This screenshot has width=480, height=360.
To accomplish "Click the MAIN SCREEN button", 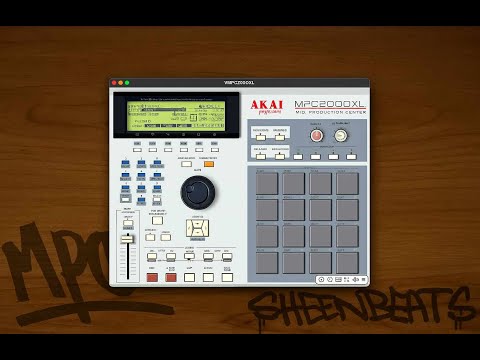I will 186,164.
